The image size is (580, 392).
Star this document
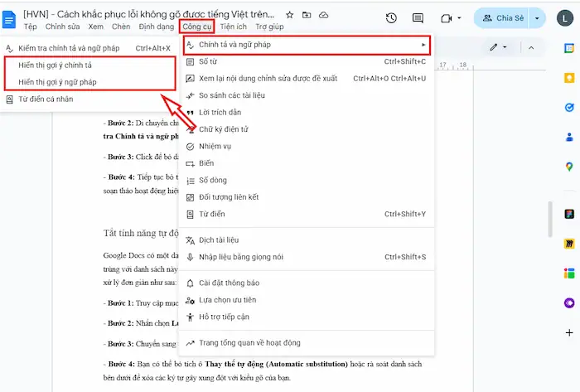[289, 15]
